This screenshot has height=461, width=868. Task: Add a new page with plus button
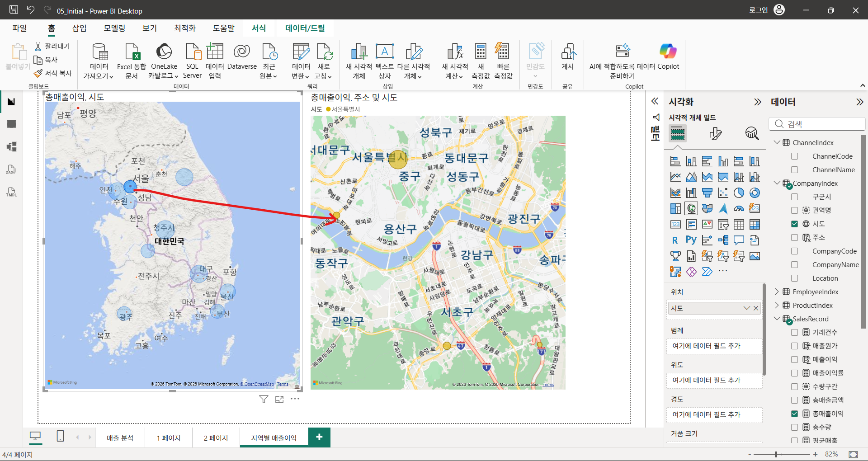pos(319,437)
